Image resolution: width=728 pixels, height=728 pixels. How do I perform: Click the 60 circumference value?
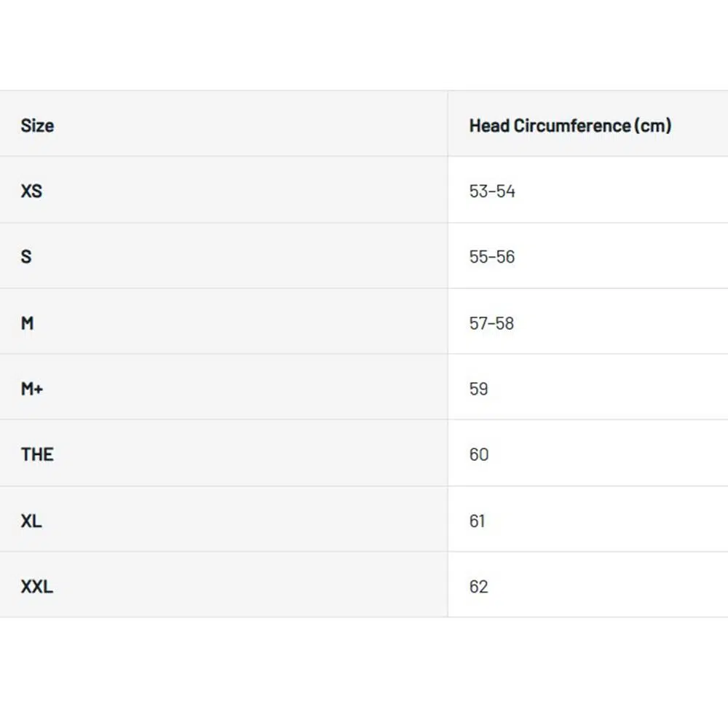479,454
